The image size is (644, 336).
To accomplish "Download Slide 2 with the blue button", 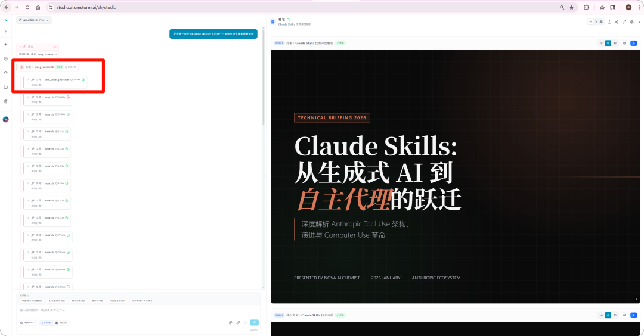I will click(634, 315).
